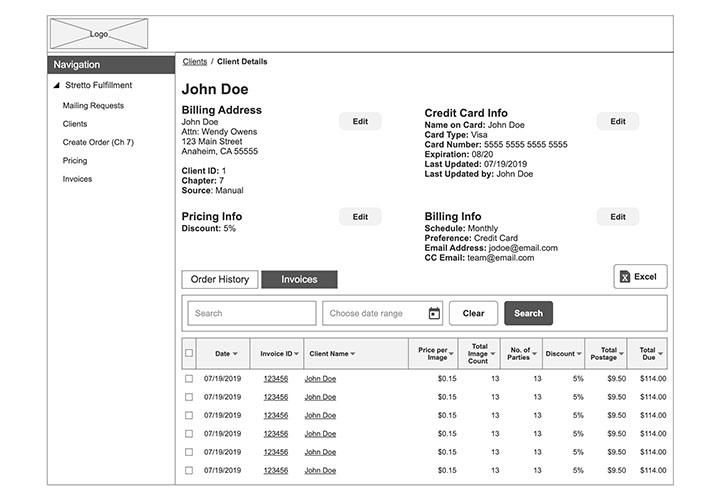Switch to the Order History tab

(x=219, y=279)
